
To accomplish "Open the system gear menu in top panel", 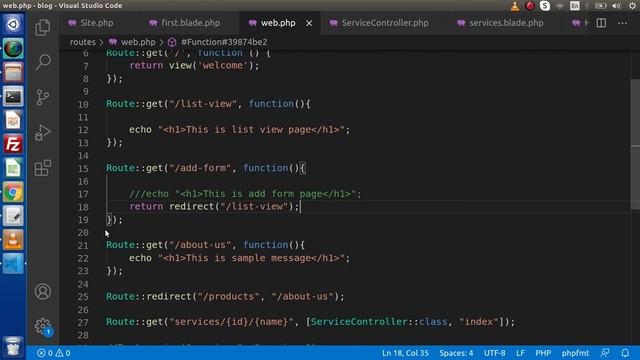I will [632, 6].
